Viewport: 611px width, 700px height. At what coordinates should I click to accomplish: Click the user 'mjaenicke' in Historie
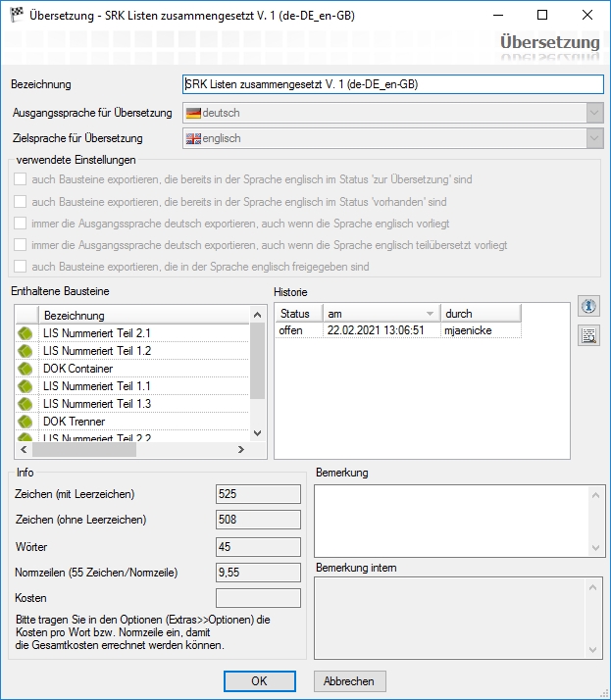pyautogui.click(x=481, y=330)
